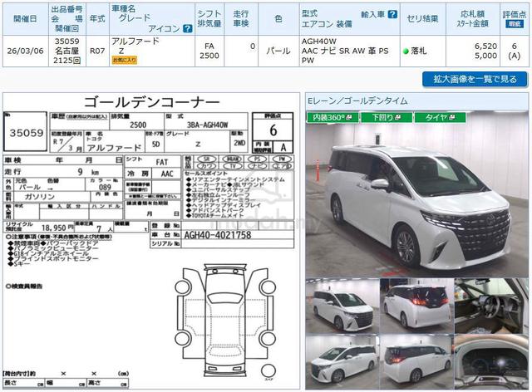
Task: Click the ゴールデンコーナー sheet title
Action: [151, 101]
